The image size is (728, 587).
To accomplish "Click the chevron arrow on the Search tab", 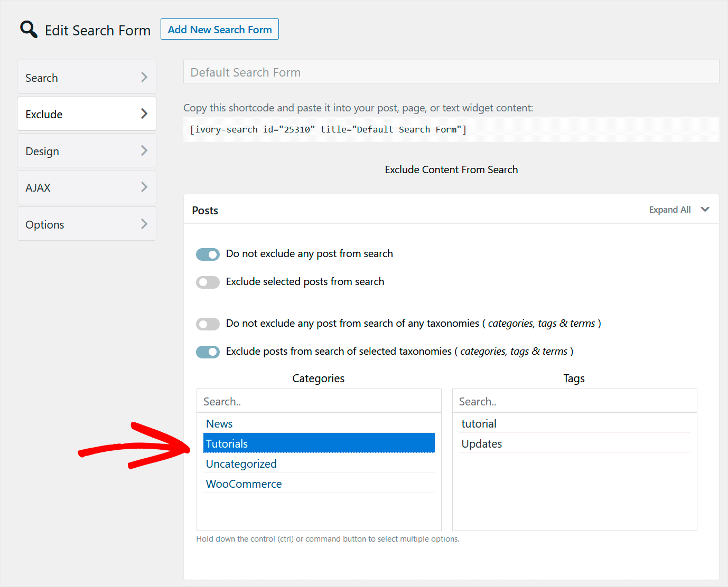I will coord(144,77).
